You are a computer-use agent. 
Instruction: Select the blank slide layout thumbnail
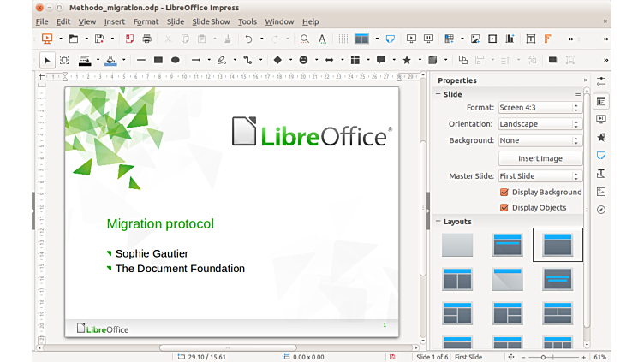(456, 246)
